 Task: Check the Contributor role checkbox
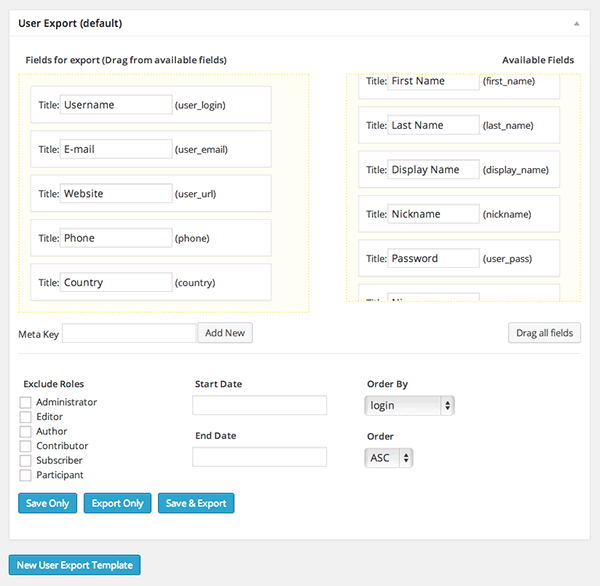[x=26, y=446]
